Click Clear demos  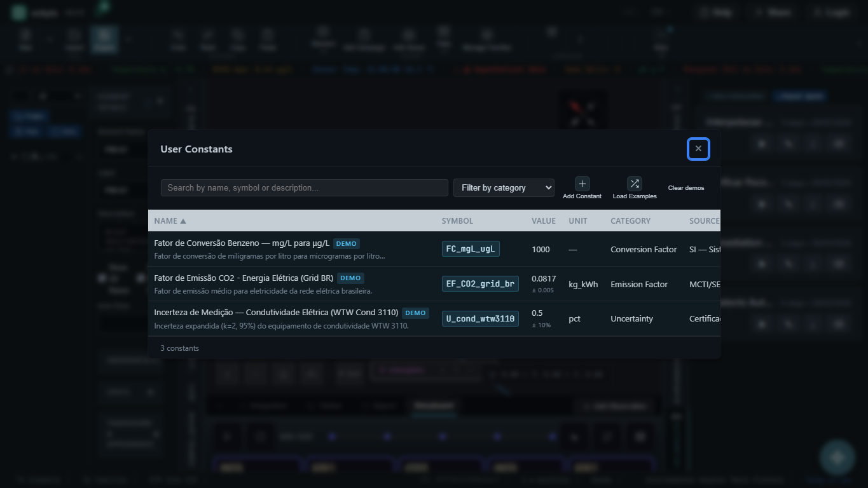[x=686, y=188]
